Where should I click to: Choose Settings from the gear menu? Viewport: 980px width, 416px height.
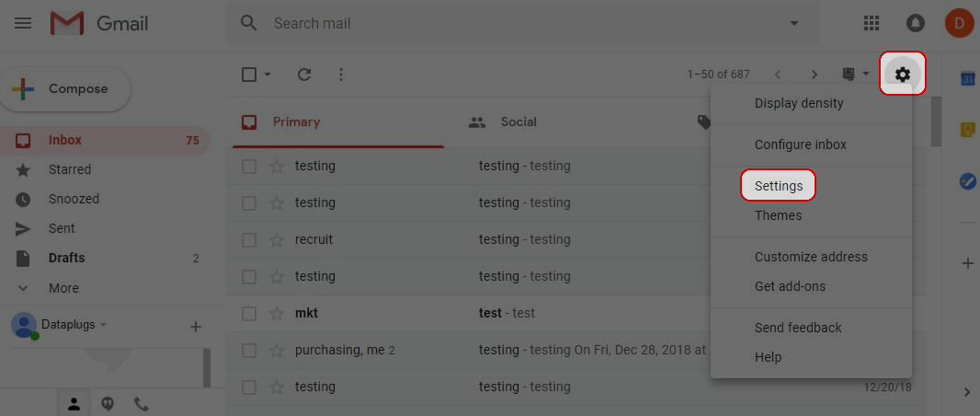779,186
